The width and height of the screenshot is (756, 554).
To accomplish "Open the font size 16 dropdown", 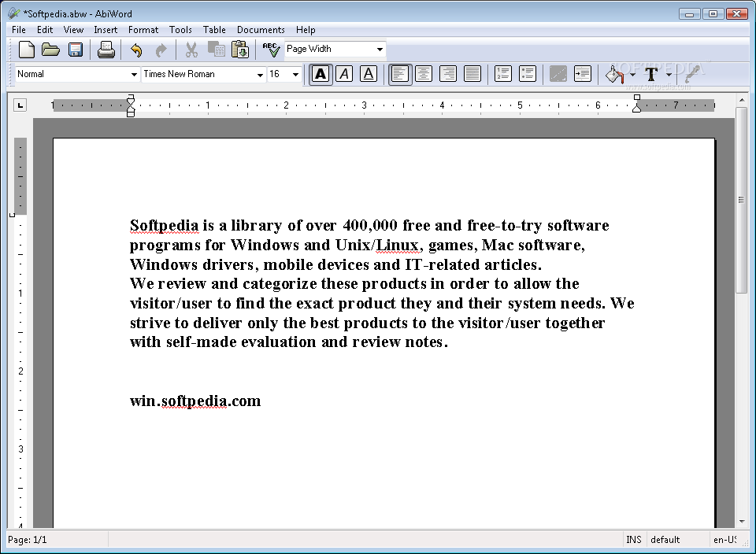I will (x=295, y=74).
